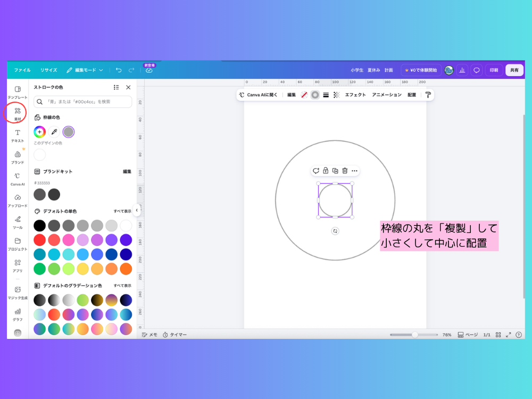Click the lock icon on the floating toolbar

point(326,171)
